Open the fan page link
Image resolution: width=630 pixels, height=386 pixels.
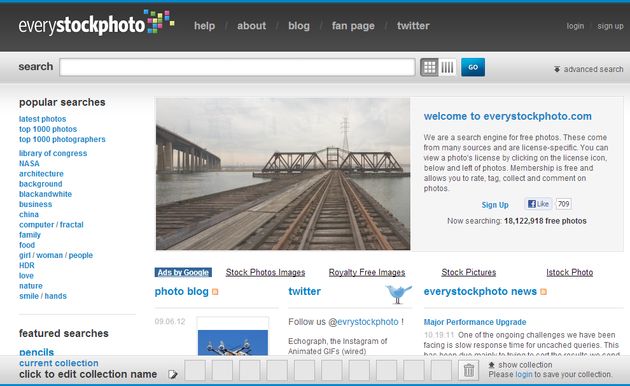click(353, 26)
